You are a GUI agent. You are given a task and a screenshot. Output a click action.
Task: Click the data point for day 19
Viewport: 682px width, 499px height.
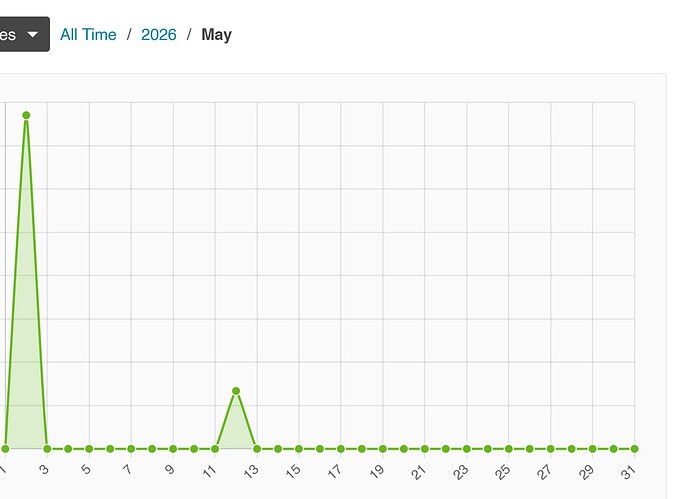pyautogui.click(x=383, y=449)
